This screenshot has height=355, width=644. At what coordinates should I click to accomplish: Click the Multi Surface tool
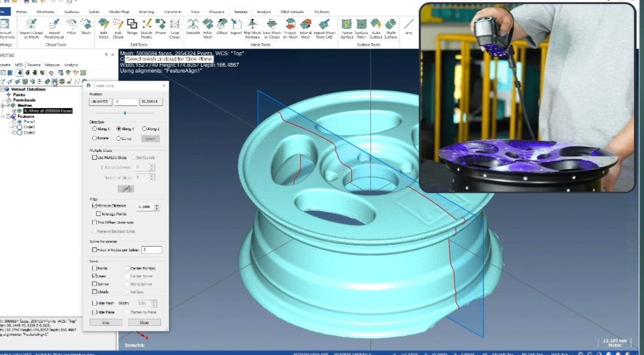click(x=391, y=29)
